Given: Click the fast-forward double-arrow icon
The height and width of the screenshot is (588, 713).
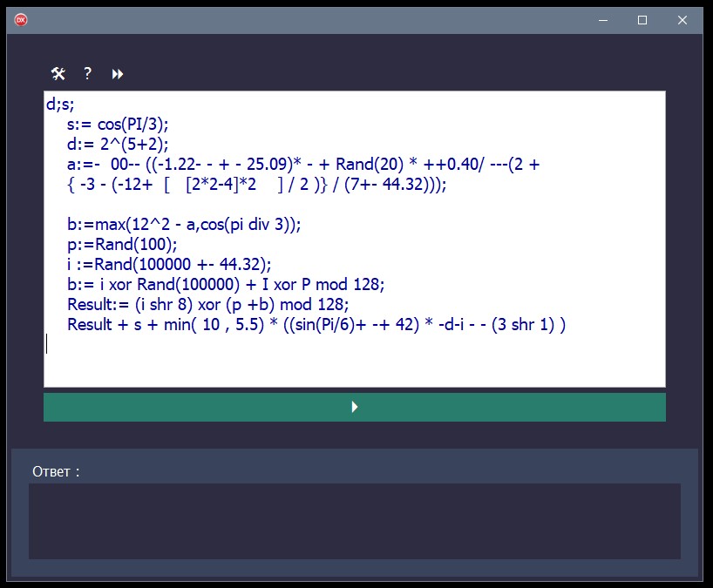Looking at the screenshot, I should click(x=116, y=73).
